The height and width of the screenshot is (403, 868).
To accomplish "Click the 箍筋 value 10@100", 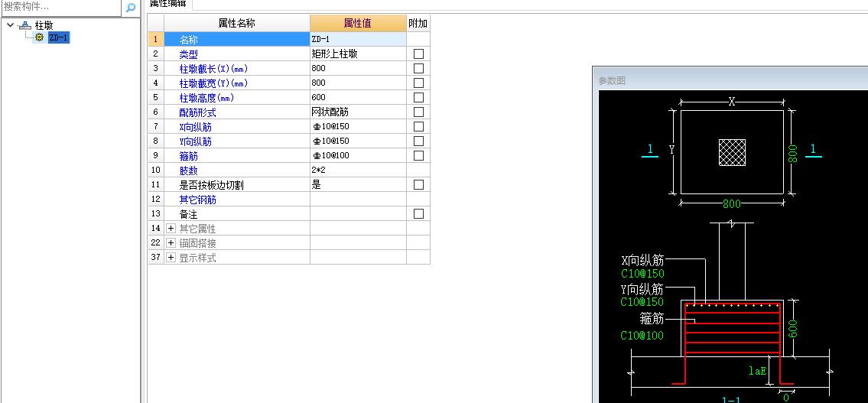I will tap(358, 155).
